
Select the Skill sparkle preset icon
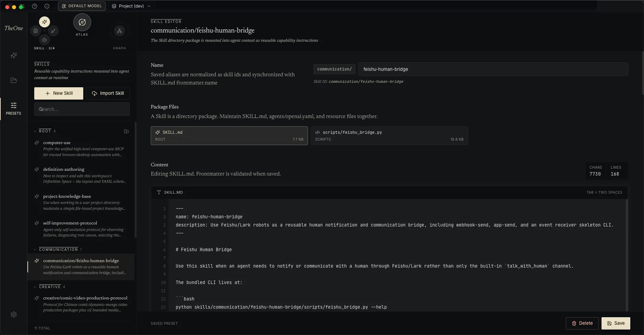[x=45, y=22]
